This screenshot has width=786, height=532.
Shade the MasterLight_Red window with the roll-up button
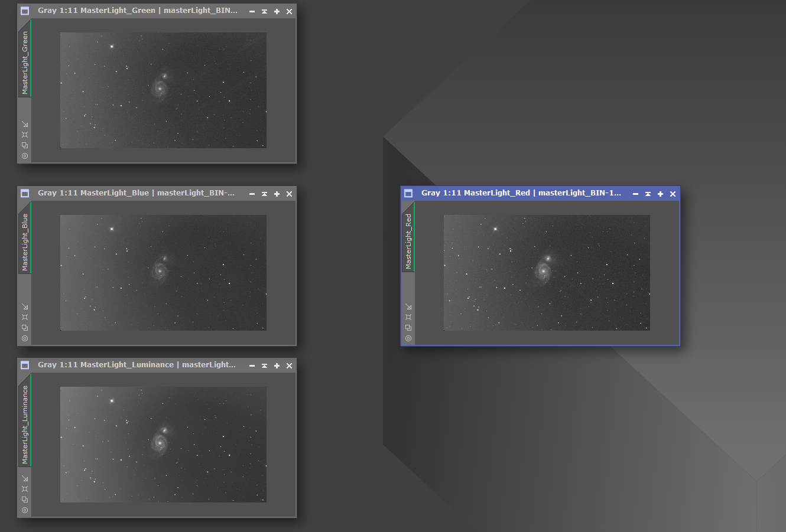click(x=648, y=194)
